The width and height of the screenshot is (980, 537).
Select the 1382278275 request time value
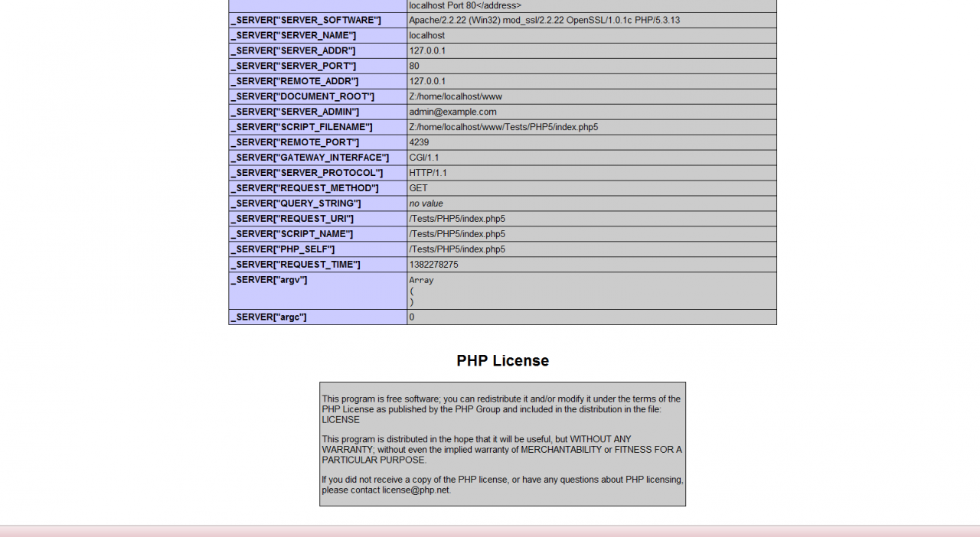(434, 265)
